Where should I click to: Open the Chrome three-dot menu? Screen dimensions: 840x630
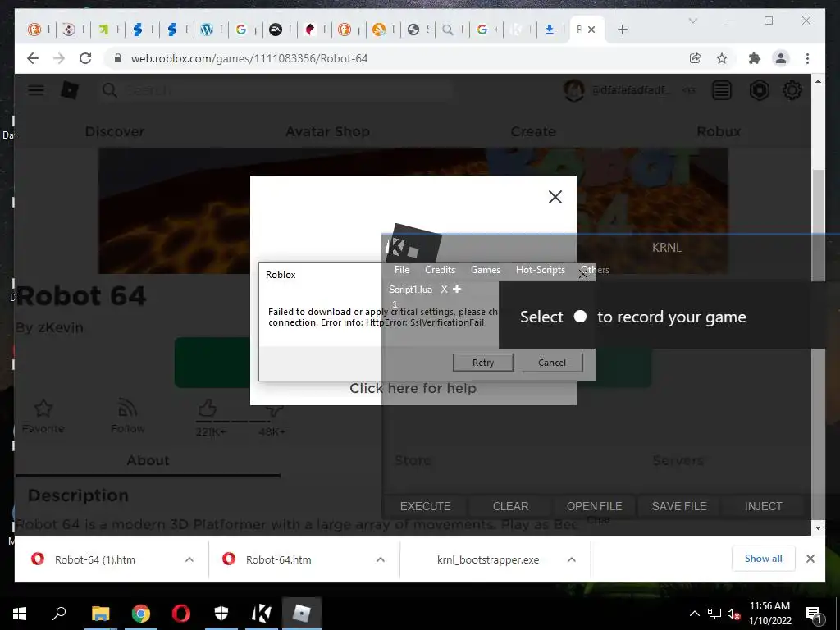[x=807, y=58]
